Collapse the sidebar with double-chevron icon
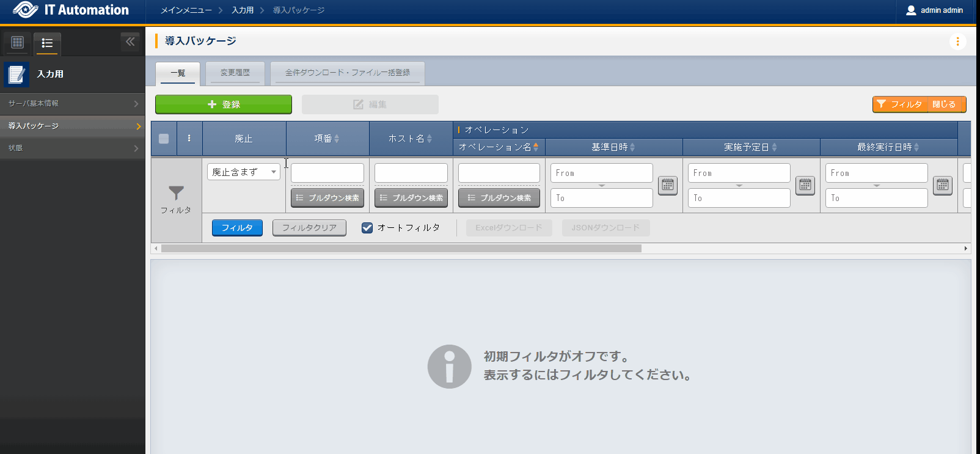The width and height of the screenshot is (980, 454). pos(130,42)
